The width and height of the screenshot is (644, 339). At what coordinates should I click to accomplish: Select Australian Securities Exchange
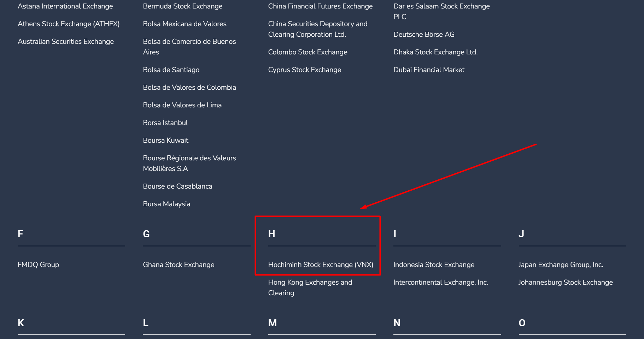tap(66, 41)
